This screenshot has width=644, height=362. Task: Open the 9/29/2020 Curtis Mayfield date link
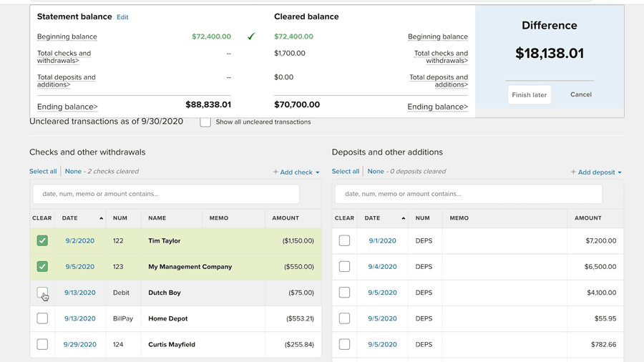79,345
